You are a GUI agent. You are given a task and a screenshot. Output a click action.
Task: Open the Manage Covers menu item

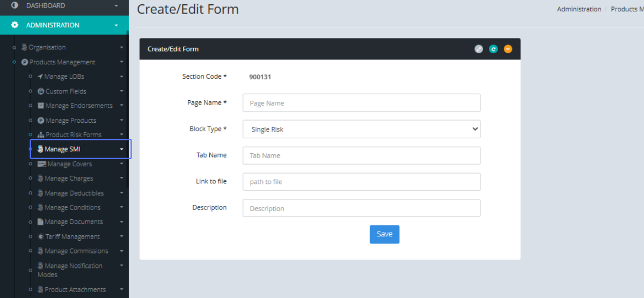[x=68, y=164]
